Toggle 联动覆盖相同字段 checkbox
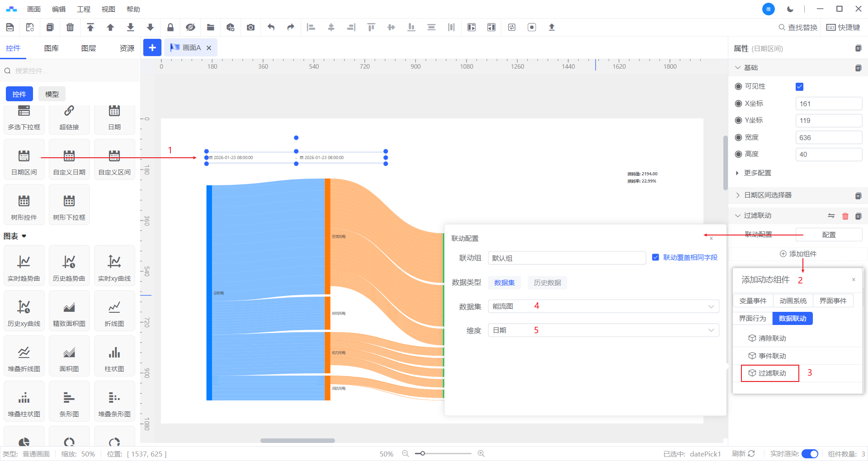 (656, 257)
